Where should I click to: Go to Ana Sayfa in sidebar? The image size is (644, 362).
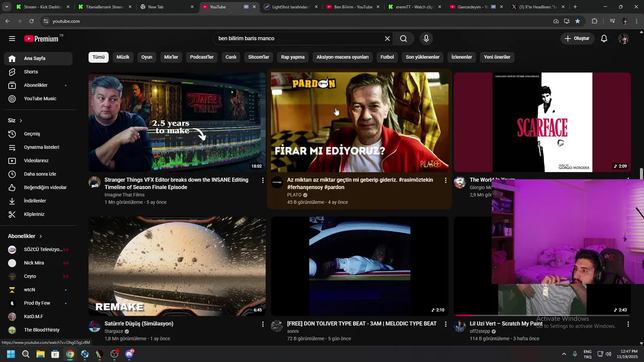[38, 58]
